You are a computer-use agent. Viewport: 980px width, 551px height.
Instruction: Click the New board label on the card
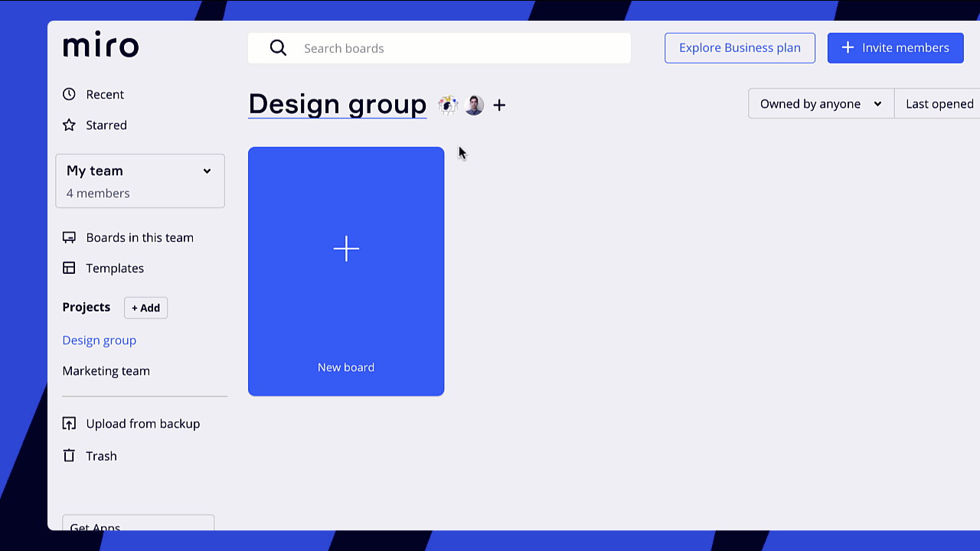(346, 367)
